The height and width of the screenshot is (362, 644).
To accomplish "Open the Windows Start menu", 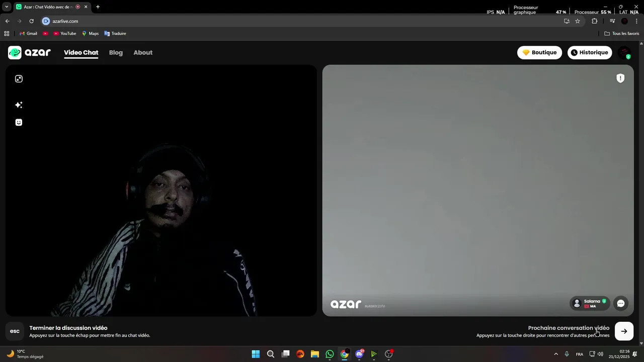I will (x=256, y=354).
